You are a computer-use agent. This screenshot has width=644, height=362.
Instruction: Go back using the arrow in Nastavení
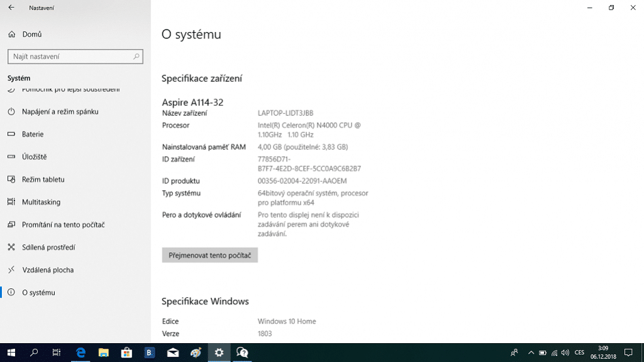click(11, 8)
